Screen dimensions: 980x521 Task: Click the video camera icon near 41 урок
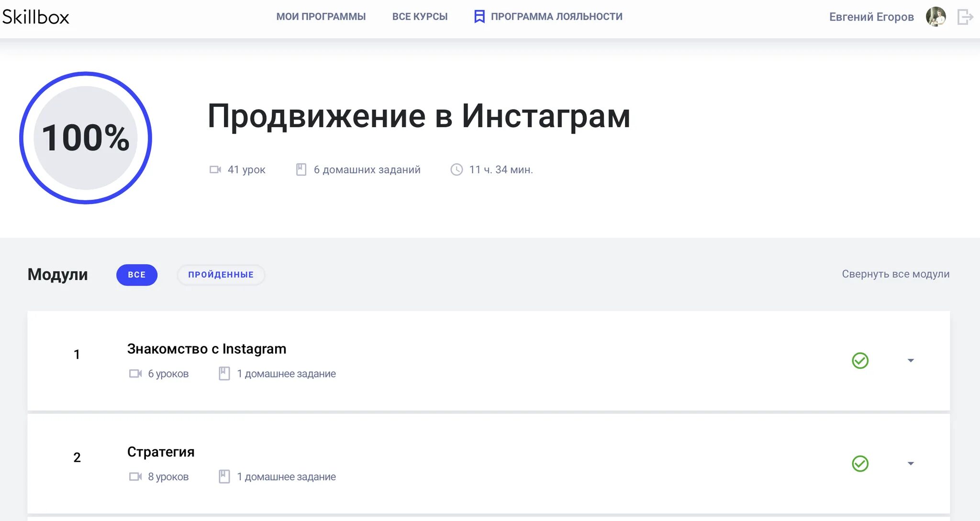(215, 170)
